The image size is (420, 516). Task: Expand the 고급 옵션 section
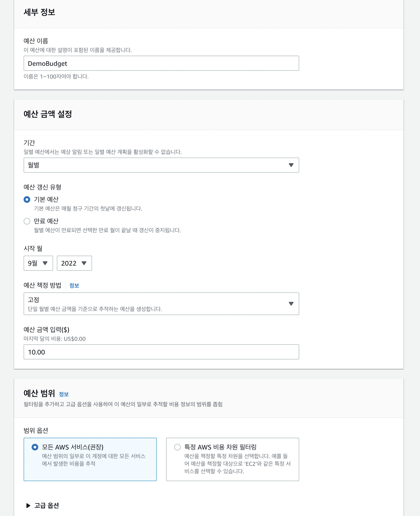point(42,506)
